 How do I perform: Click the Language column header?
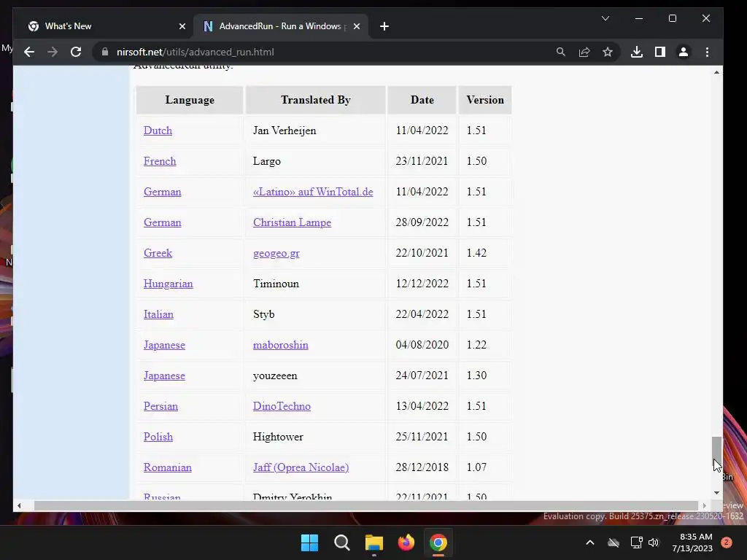coord(190,100)
